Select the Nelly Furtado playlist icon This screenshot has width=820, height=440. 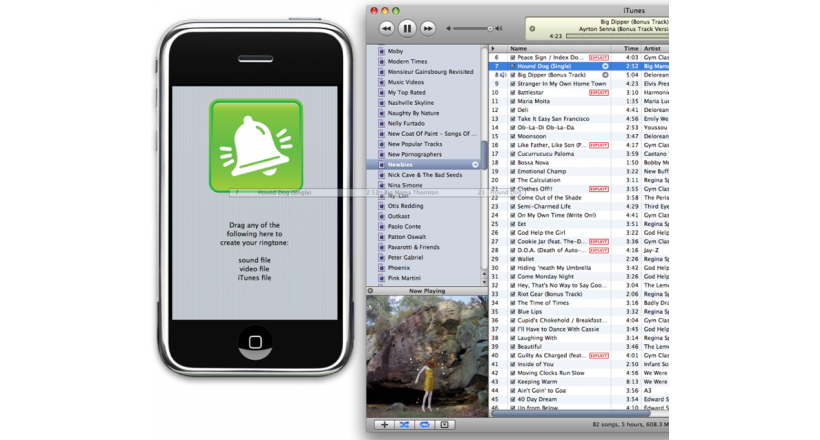pyautogui.click(x=381, y=123)
